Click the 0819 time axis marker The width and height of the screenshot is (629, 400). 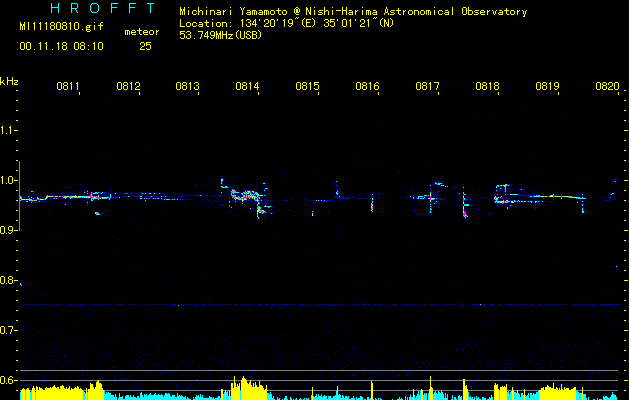pos(547,86)
